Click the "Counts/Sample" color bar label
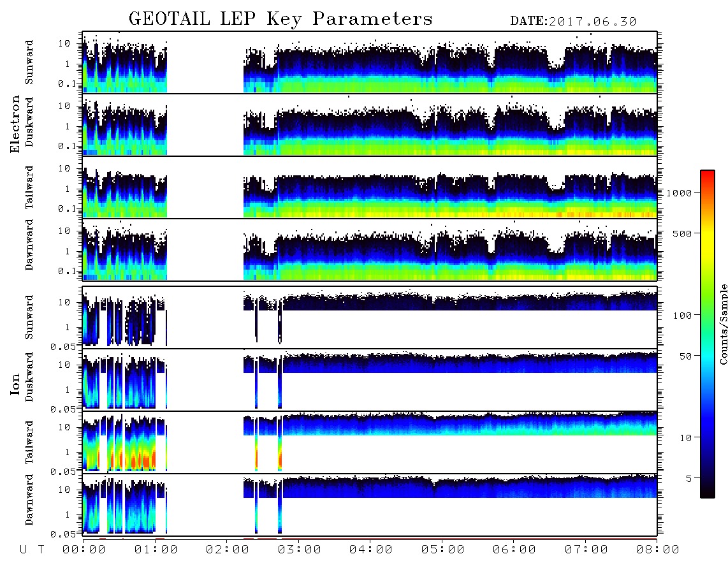This screenshot has width=728, height=561. (x=723, y=324)
